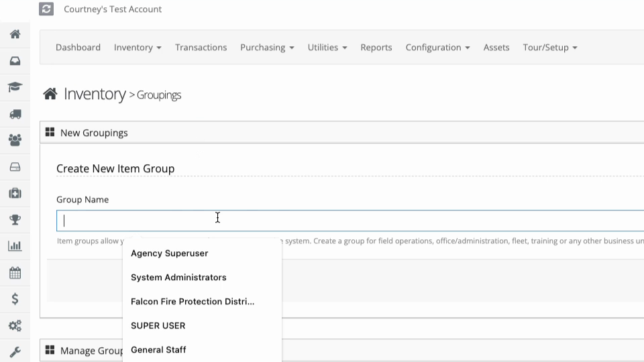Open the home icon in the sidebar
This screenshot has height=362, width=644.
(x=15, y=34)
